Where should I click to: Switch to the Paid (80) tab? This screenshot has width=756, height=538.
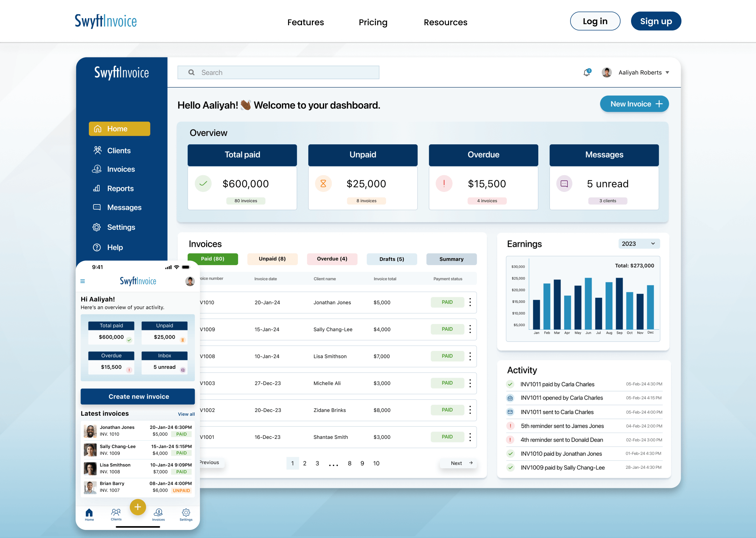point(213,259)
